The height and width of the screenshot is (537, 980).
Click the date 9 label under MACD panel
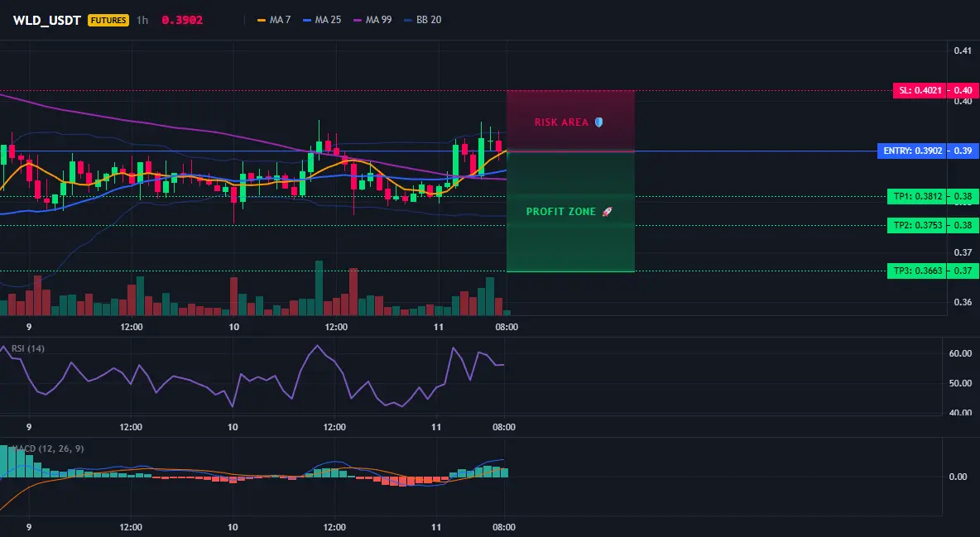pyautogui.click(x=29, y=527)
